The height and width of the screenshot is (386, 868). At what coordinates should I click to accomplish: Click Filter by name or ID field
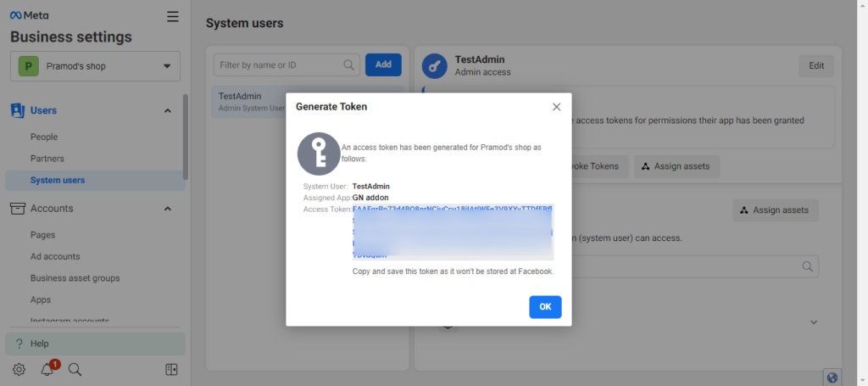[280, 64]
